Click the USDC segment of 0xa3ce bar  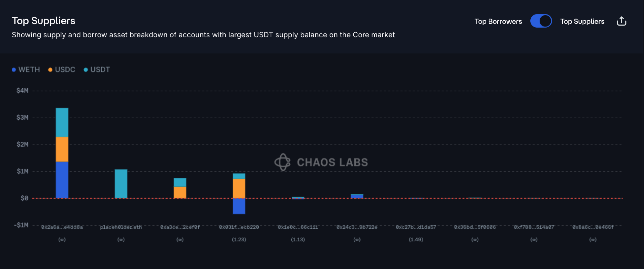coord(180,192)
